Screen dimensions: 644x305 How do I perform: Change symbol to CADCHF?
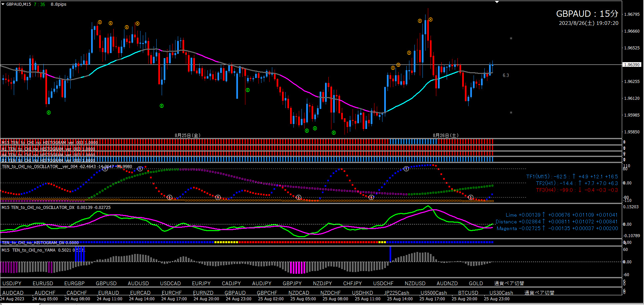coord(77,293)
